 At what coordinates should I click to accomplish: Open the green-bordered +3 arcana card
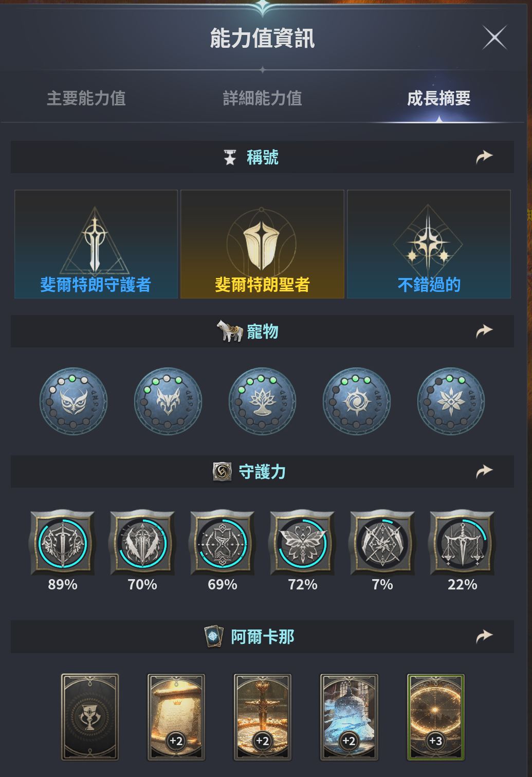tap(436, 717)
